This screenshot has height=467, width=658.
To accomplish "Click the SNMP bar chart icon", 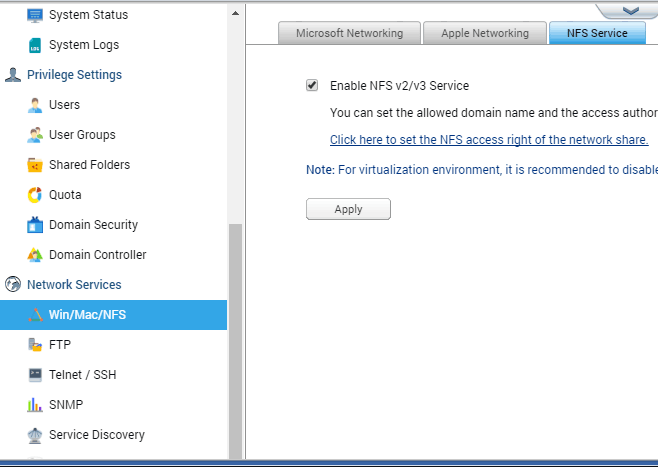I will [35, 404].
